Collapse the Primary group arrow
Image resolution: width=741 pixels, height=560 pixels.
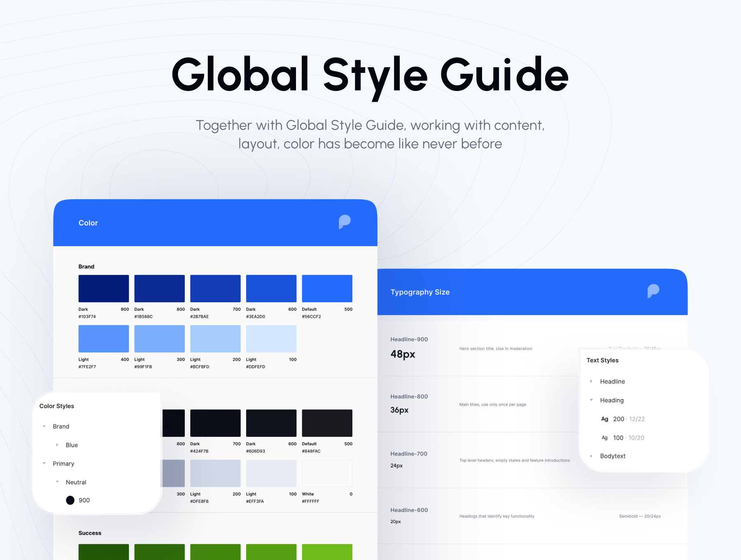pyautogui.click(x=44, y=464)
